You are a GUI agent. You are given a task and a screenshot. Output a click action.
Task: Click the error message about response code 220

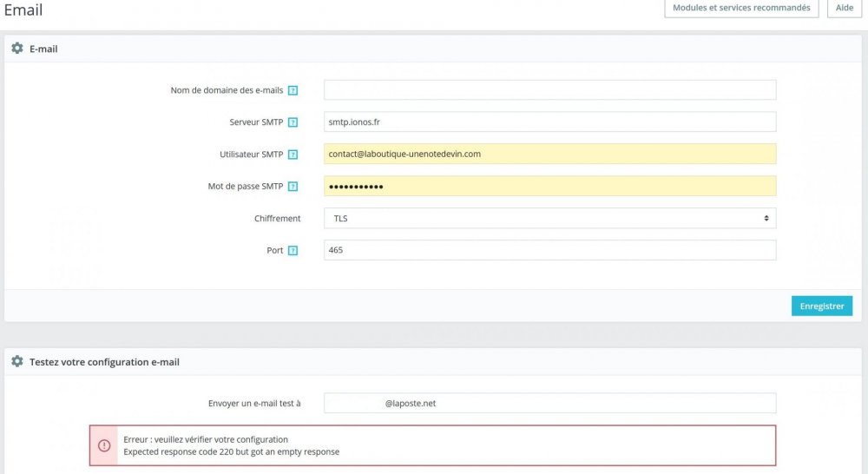pos(231,451)
